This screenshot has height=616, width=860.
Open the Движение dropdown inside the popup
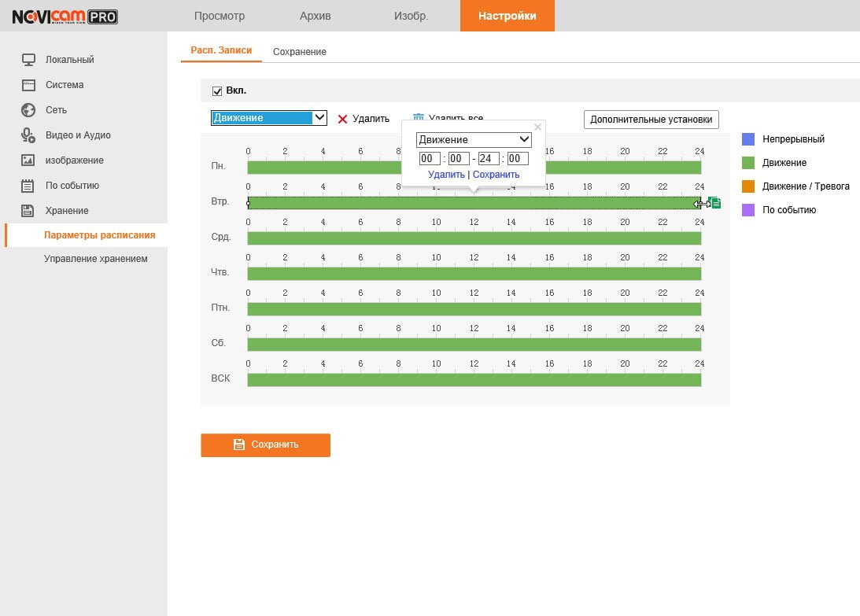point(474,139)
